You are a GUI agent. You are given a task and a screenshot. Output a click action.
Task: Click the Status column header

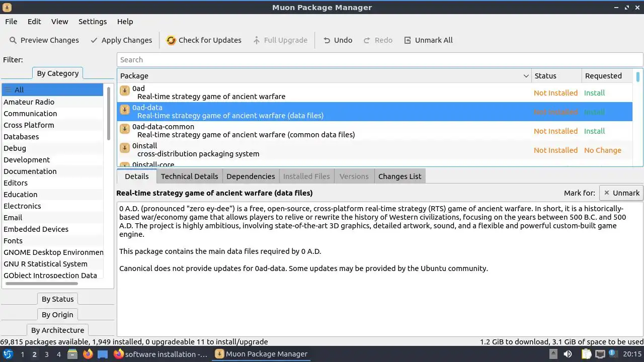[x=556, y=76]
